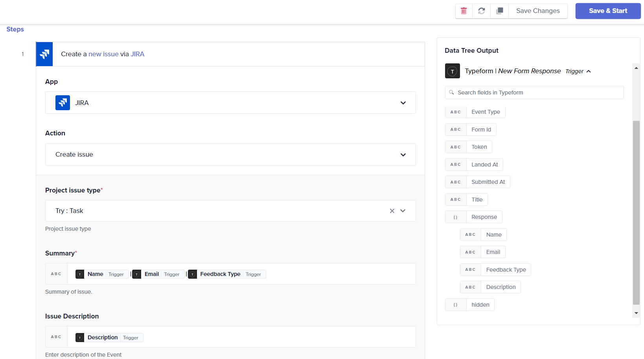This screenshot has width=644, height=359.
Task: Click ABC type icon in Summary field
Action: (56, 274)
